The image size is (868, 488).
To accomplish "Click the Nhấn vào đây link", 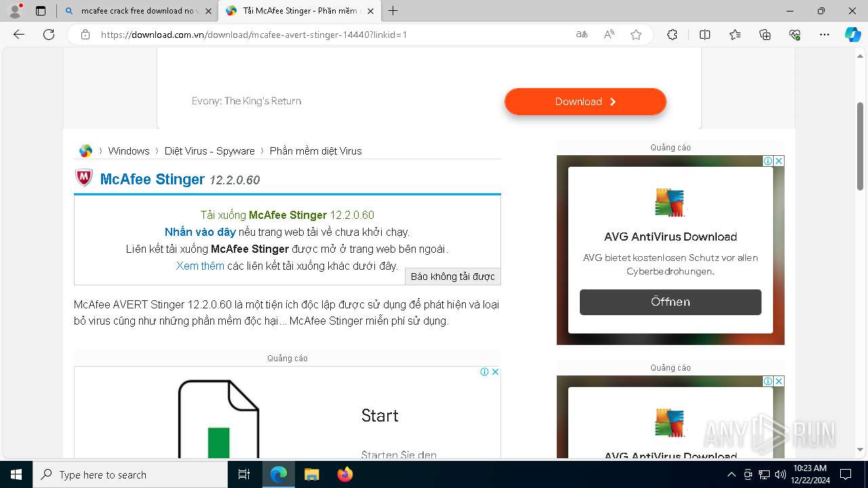I will tap(200, 232).
